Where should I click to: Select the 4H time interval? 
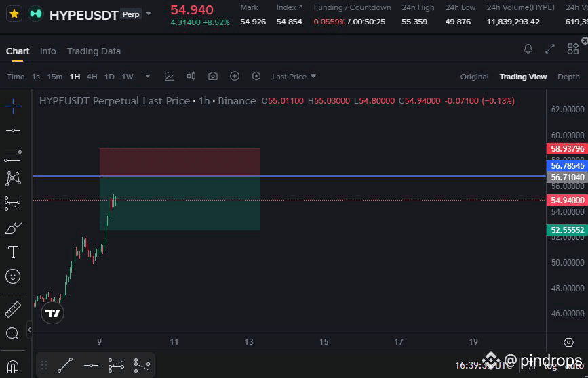point(92,77)
